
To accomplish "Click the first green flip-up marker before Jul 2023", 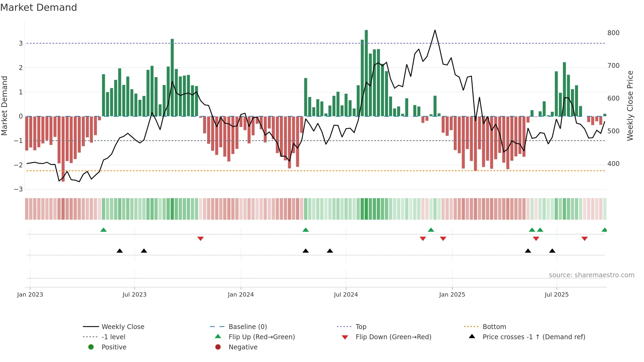I will tap(104, 230).
